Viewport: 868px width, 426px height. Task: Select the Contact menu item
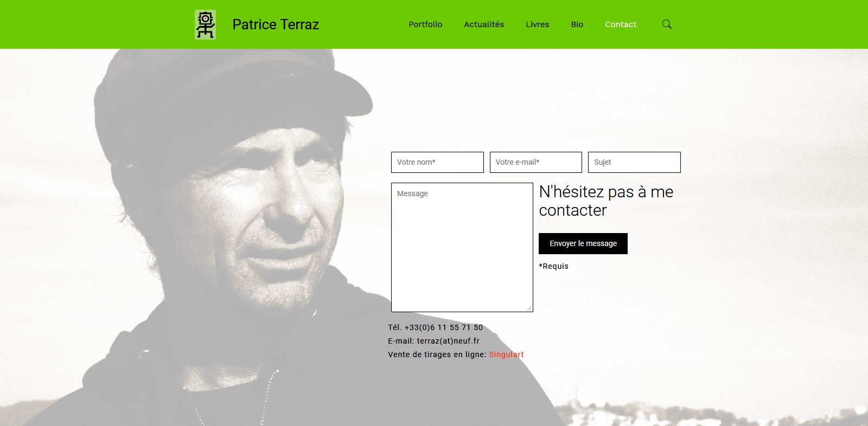pos(621,24)
